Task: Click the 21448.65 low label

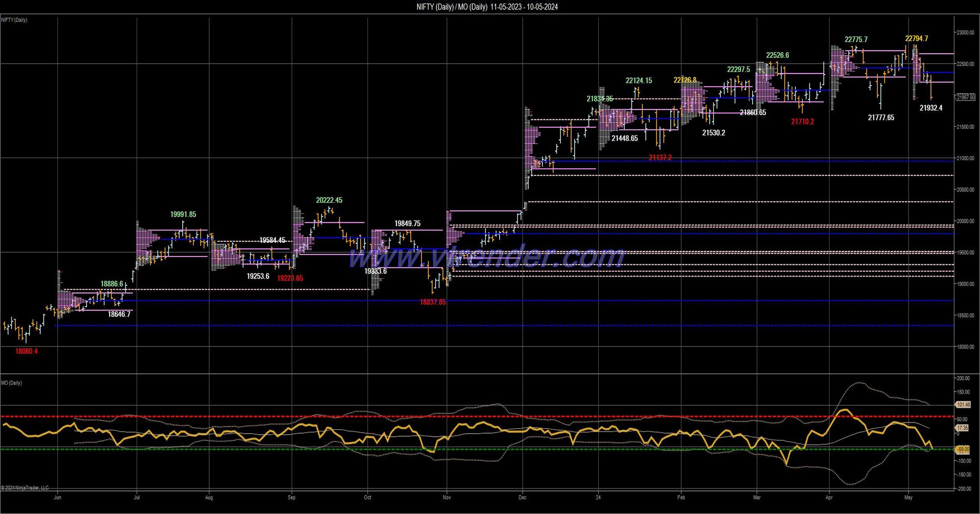Action: click(625, 139)
